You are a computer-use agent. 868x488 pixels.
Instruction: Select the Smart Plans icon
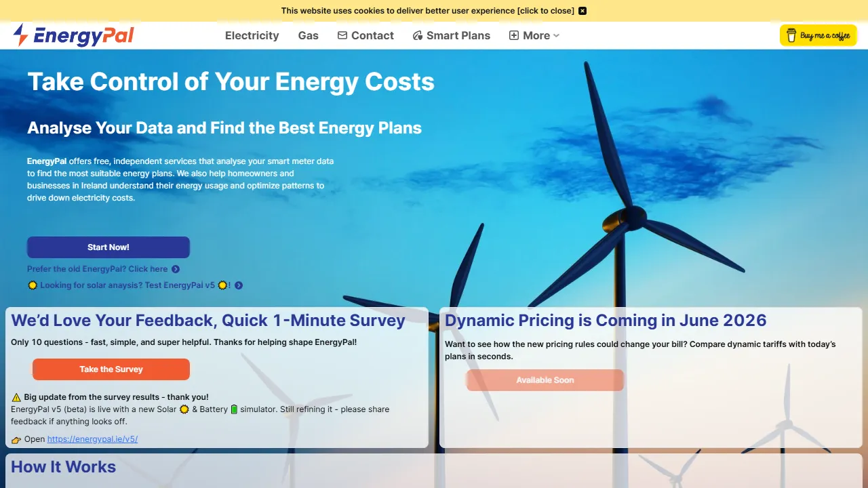[417, 35]
